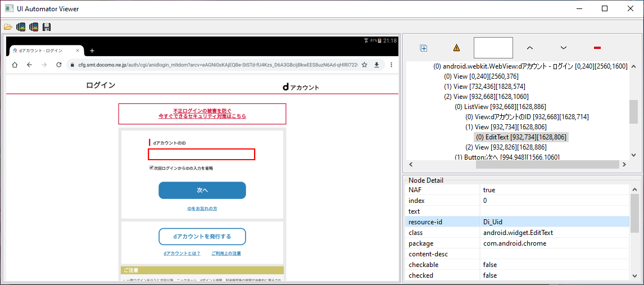Screen dimensions: 644x285
Task: Click the Device Screenshot toolbar icon
Action: 21,27
